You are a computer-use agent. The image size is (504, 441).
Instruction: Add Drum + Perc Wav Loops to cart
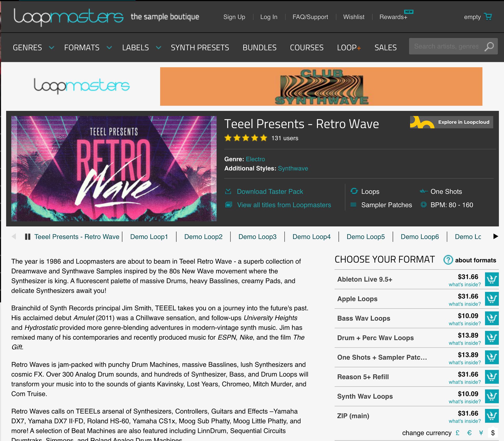pos(492,338)
